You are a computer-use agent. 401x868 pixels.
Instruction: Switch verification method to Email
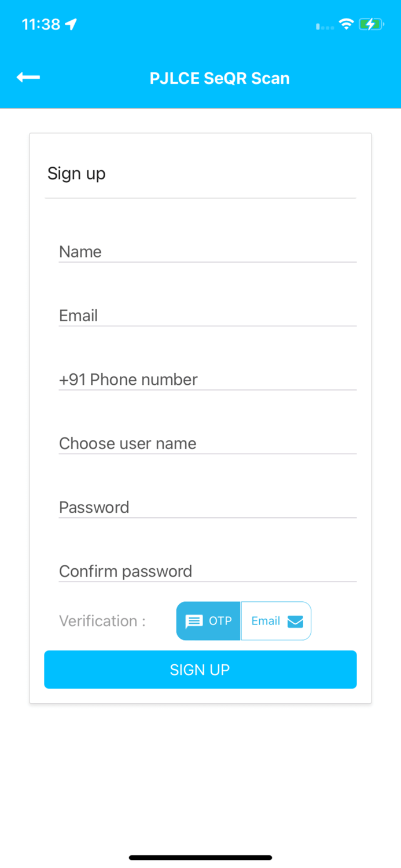coord(276,621)
